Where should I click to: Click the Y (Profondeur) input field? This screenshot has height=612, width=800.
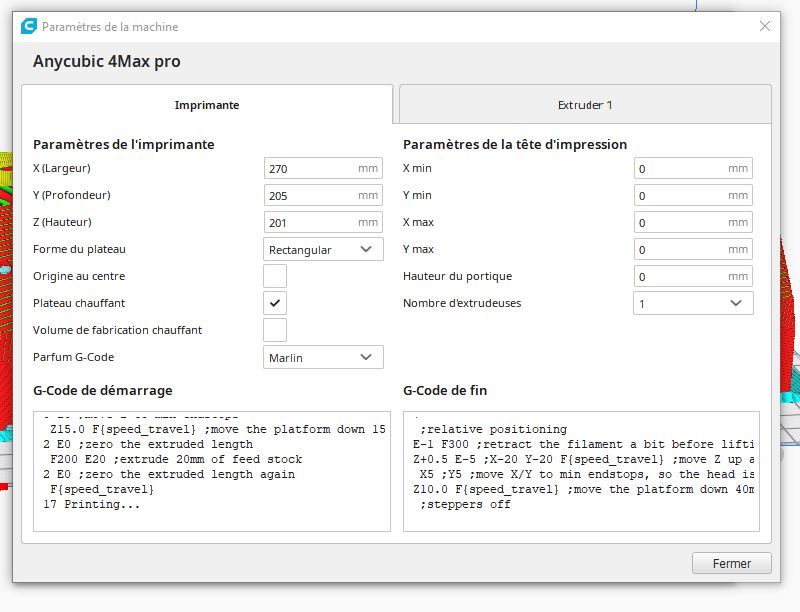click(x=310, y=196)
